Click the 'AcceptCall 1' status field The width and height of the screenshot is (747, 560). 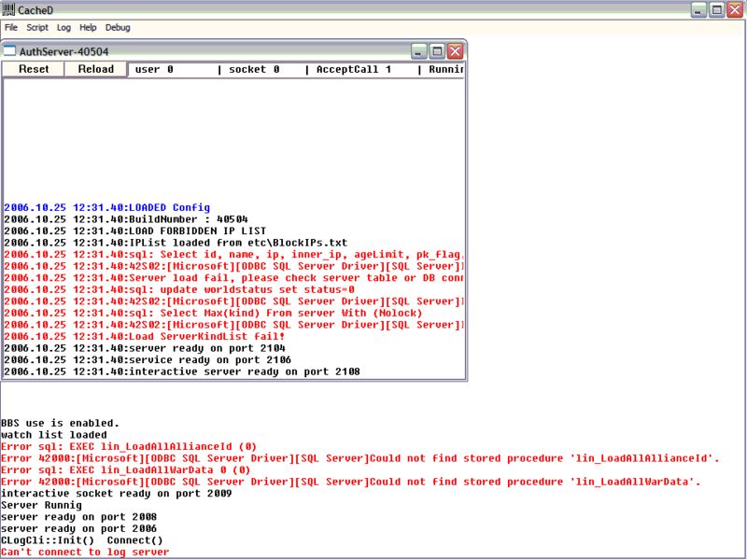tap(354, 70)
